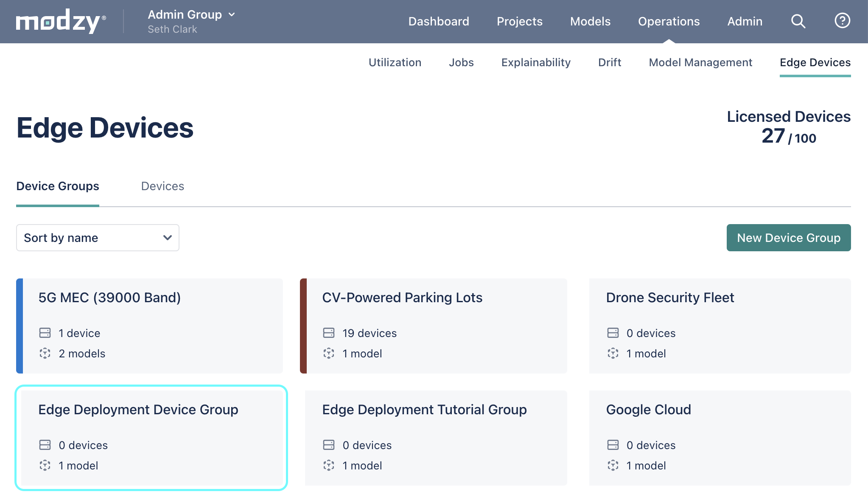
Task: Click model icon in Edge Deployment Tutorial Group
Action: tap(329, 465)
